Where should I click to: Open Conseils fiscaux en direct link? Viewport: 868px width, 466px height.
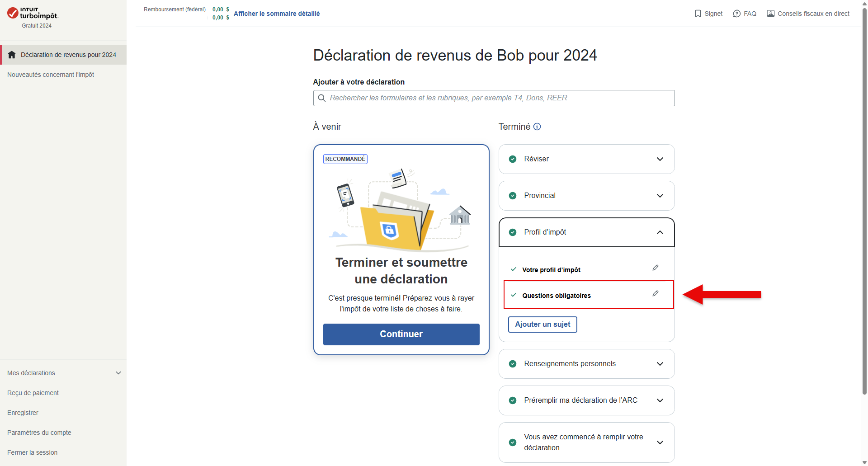click(x=813, y=14)
